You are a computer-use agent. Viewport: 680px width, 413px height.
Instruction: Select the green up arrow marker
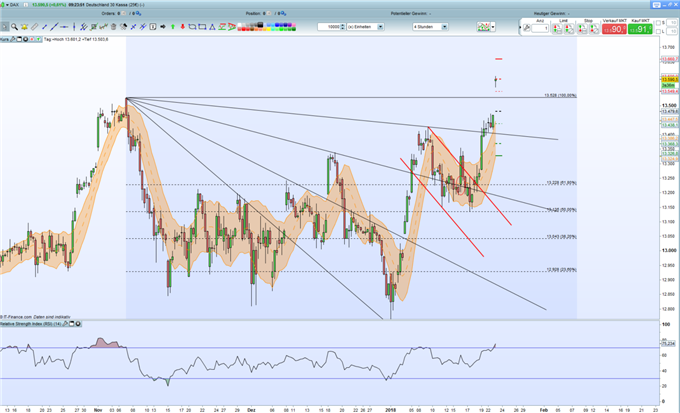173,26
